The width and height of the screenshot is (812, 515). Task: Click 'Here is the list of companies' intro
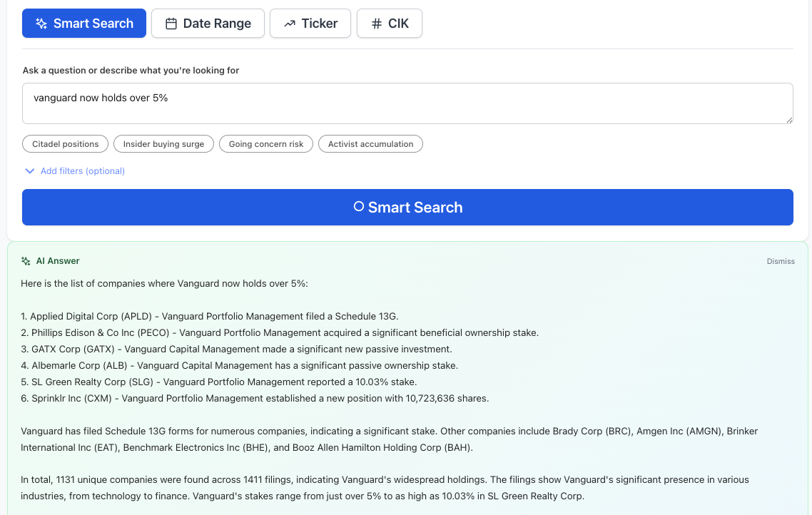click(164, 284)
